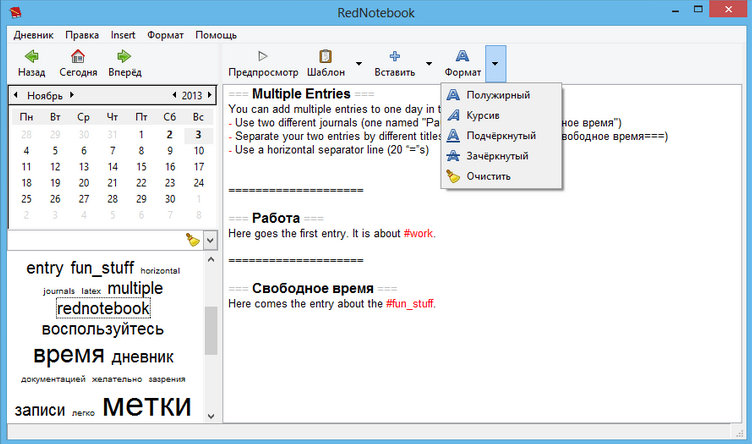Open the Правка menu

82,35
